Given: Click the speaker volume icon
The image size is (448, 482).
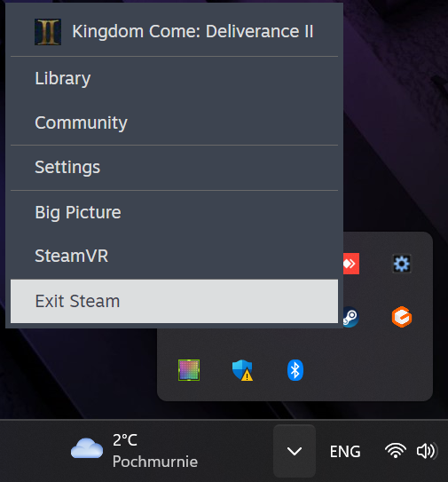Looking at the screenshot, I should [427, 451].
